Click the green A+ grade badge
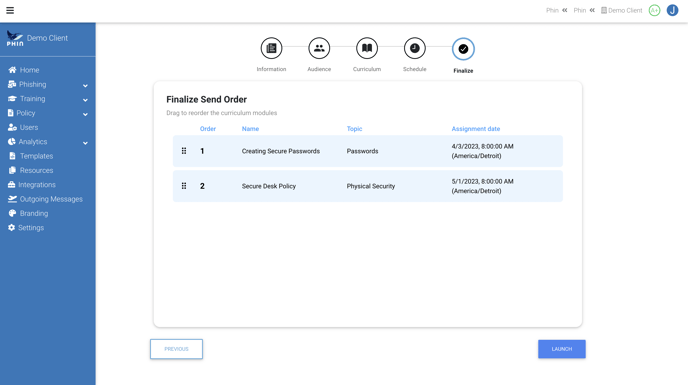Viewport: 688px width, 385px height. click(x=654, y=10)
